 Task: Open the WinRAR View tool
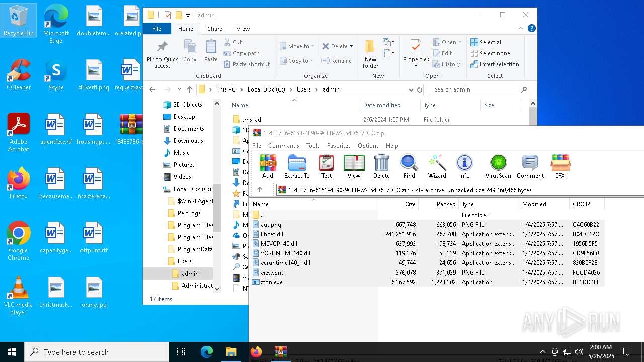[354, 167]
